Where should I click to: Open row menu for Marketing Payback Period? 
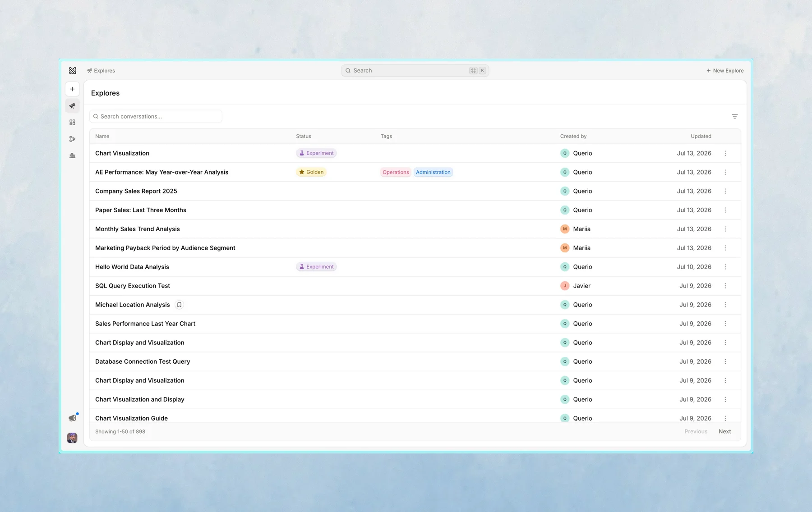725,248
